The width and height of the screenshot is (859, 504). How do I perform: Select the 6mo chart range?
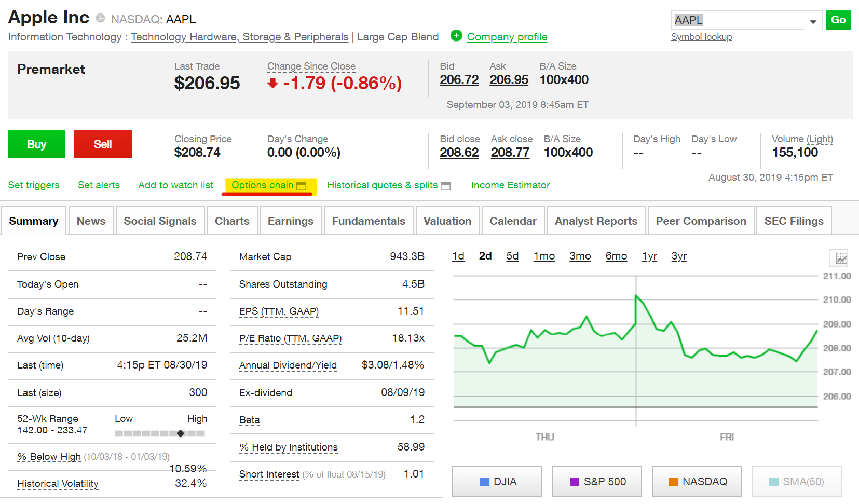616,256
